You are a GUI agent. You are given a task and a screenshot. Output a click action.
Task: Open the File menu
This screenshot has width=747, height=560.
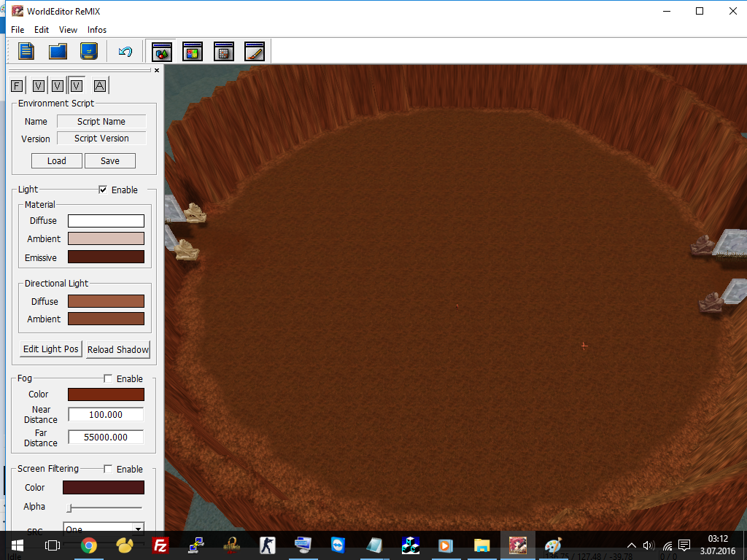click(18, 29)
